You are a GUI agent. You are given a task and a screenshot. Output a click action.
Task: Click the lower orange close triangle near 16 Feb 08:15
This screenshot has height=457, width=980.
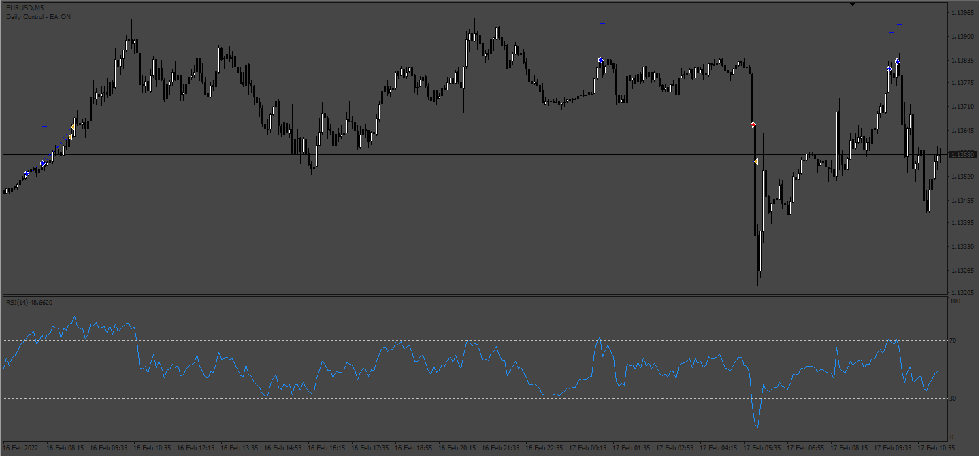click(x=70, y=137)
